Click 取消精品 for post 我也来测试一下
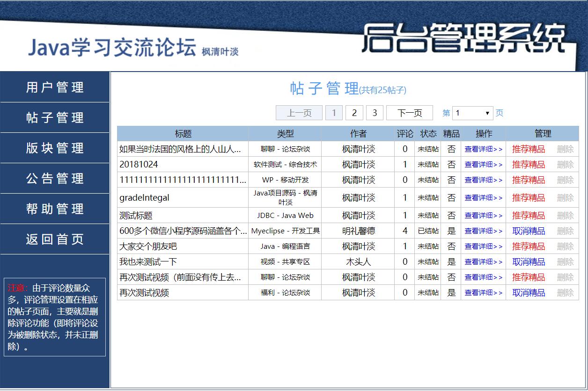 point(529,262)
